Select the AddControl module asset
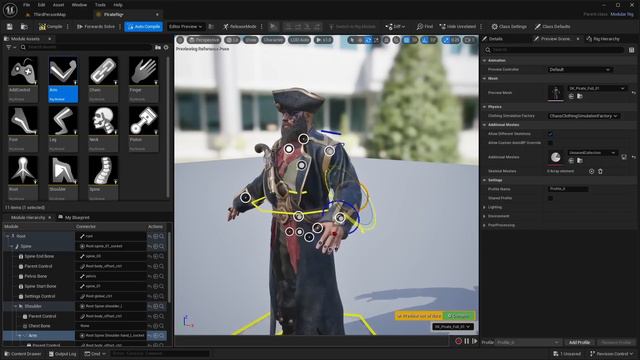 point(23,80)
